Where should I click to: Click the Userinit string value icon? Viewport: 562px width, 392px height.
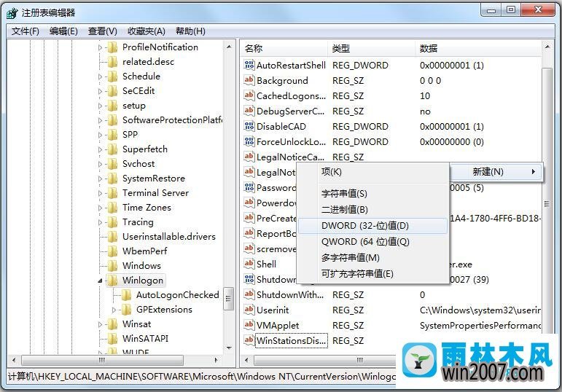pyautogui.click(x=249, y=310)
